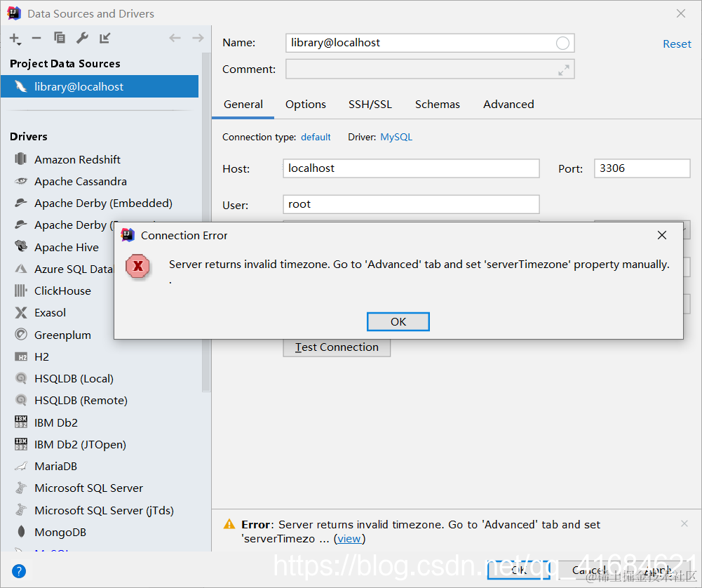Click the Amazon Redshift driver icon
Viewport: 702px width, 588px height.
[20, 159]
